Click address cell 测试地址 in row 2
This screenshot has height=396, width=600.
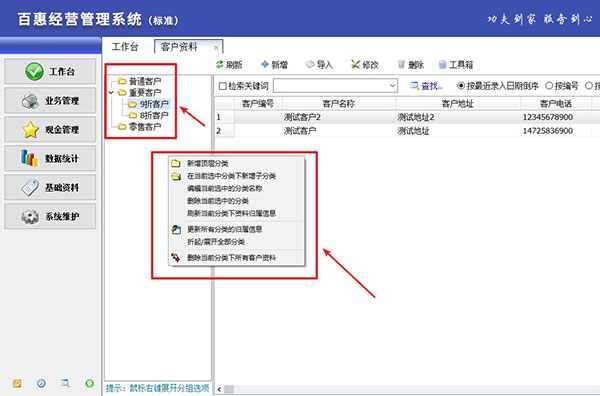click(458, 131)
